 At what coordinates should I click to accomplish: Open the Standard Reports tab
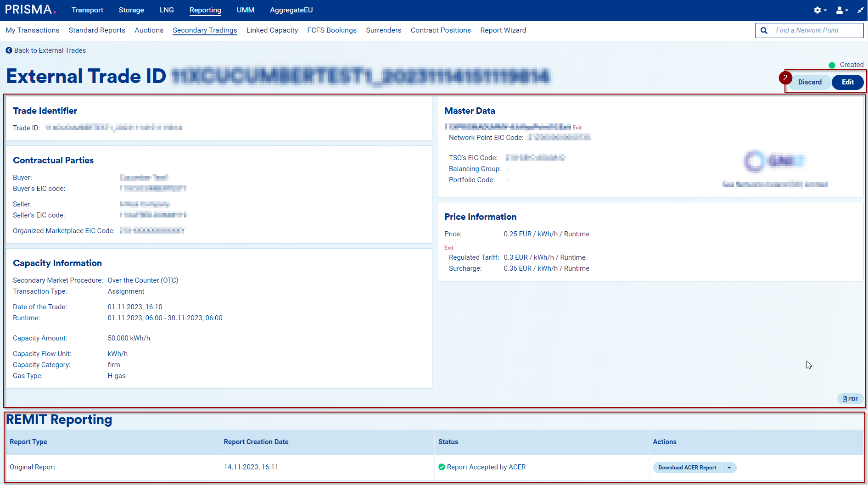point(97,30)
